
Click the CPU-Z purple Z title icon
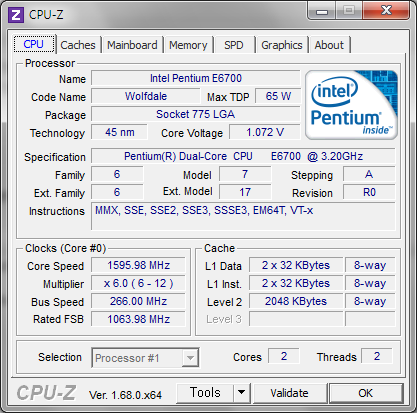(x=16, y=15)
